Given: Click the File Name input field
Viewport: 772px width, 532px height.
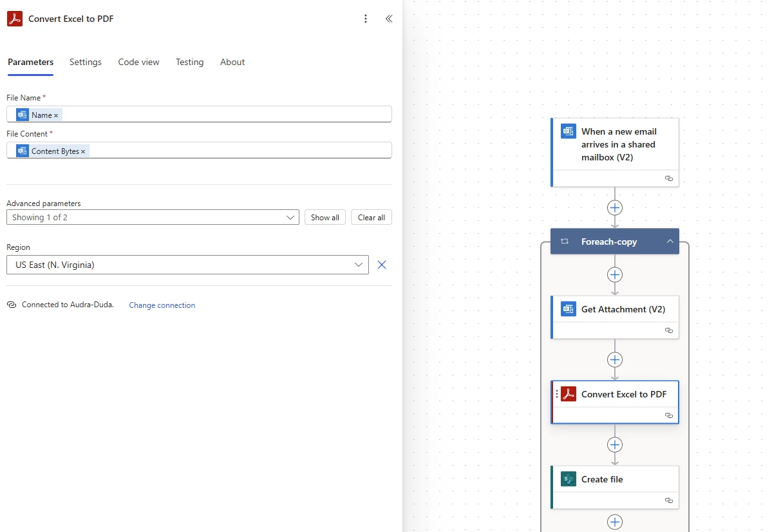Looking at the screenshot, I should pyautogui.click(x=199, y=114).
